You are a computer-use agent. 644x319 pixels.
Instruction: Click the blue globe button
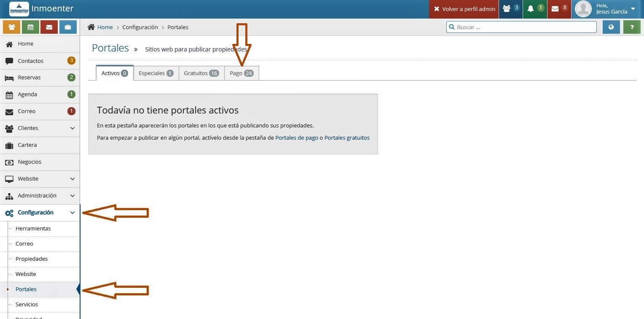point(611,27)
